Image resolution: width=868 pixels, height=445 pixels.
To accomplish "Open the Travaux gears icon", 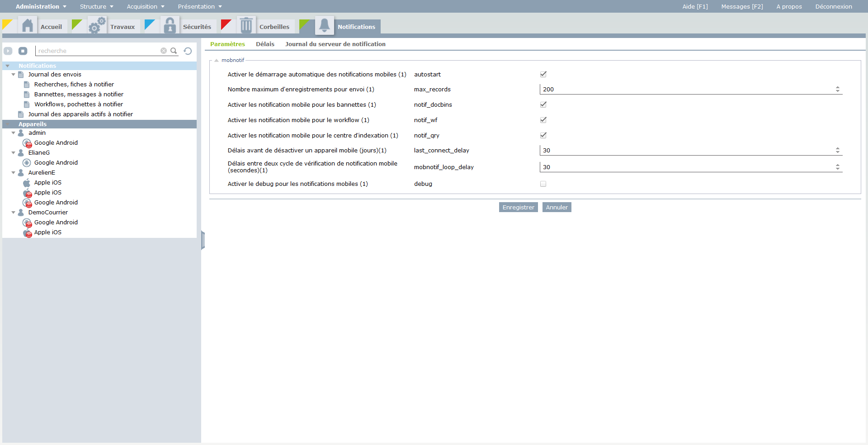I will [x=97, y=26].
